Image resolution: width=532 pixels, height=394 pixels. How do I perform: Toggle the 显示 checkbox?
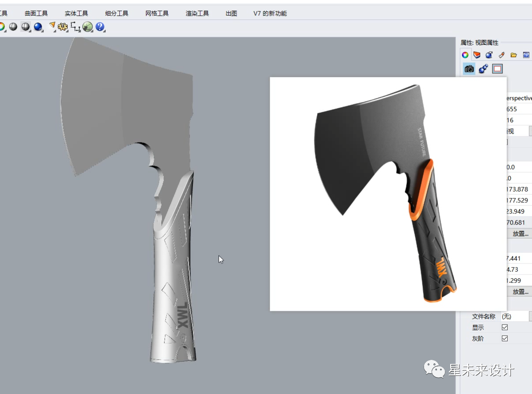pyautogui.click(x=505, y=328)
